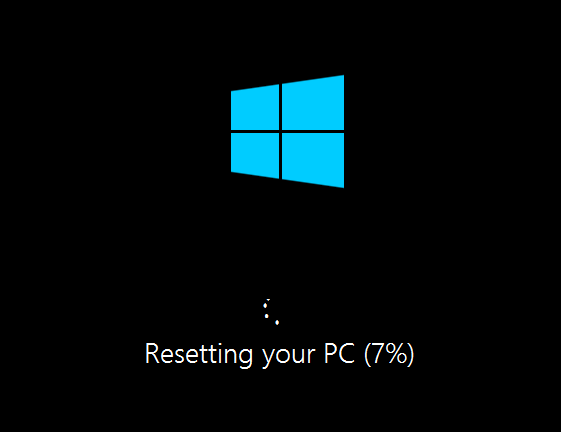This screenshot has height=432, width=561.
Task: Click the middle dot of the loading spinner
Action: pyautogui.click(x=267, y=316)
